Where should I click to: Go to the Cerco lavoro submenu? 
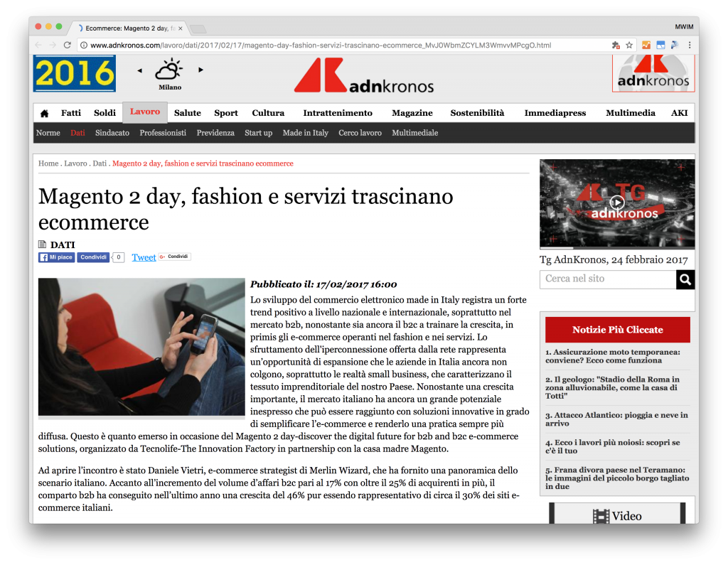pyautogui.click(x=360, y=133)
